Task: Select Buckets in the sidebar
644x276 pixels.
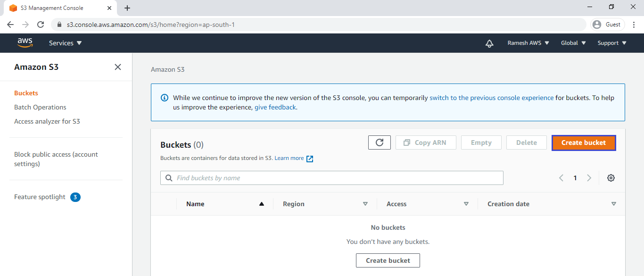Action: coord(26,93)
